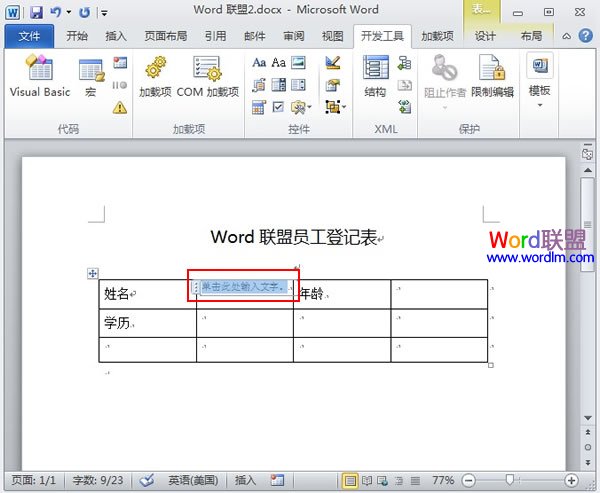Click the Pause Recording icon
The width and height of the screenshot is (600, 493).
[x=120, y=85]
